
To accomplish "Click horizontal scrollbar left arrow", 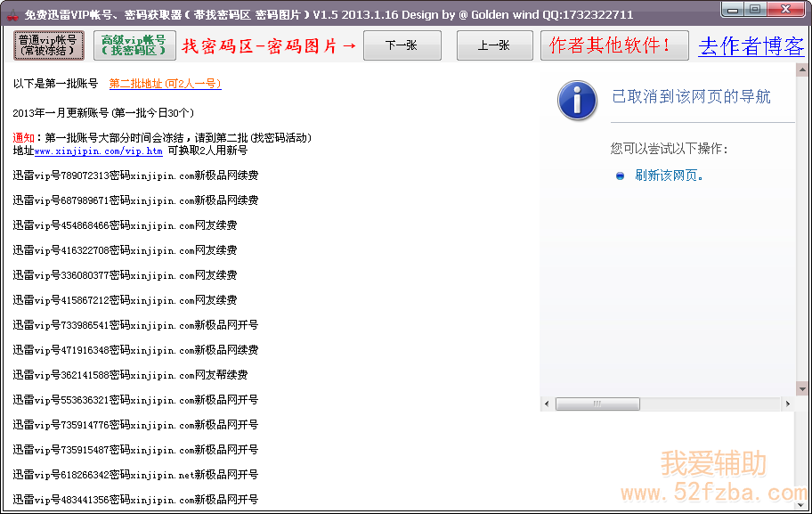I will point(547,404).
